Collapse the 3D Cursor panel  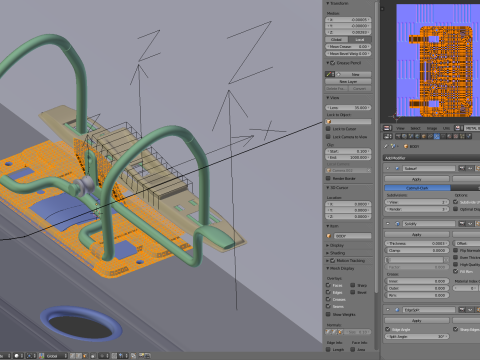(328, 188)
